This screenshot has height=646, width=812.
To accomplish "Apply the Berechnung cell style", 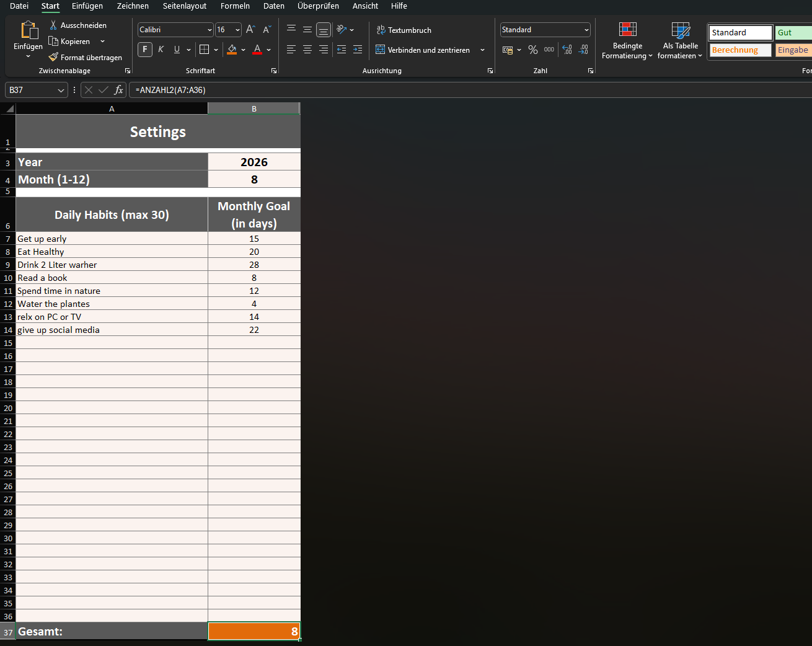I will point(740,50).
